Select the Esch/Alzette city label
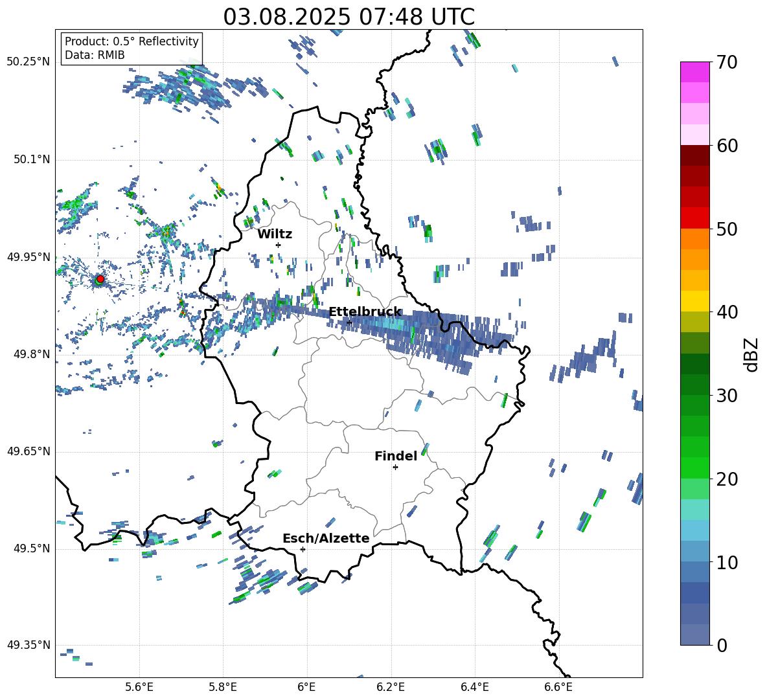The image size is (767, 700). click(326, 538)
